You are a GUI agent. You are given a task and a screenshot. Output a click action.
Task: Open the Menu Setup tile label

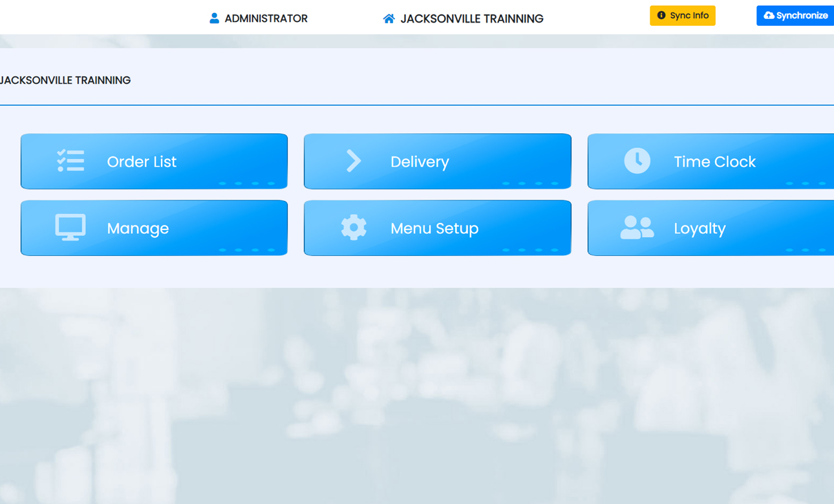pyautogui.click(x=434, y=228)
